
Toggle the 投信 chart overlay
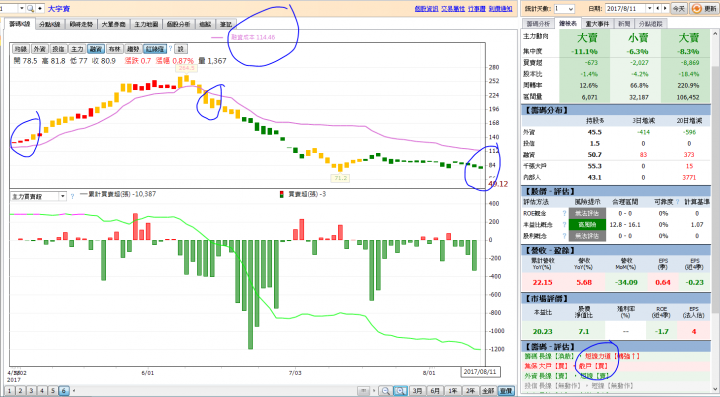[x=58, y=49]
